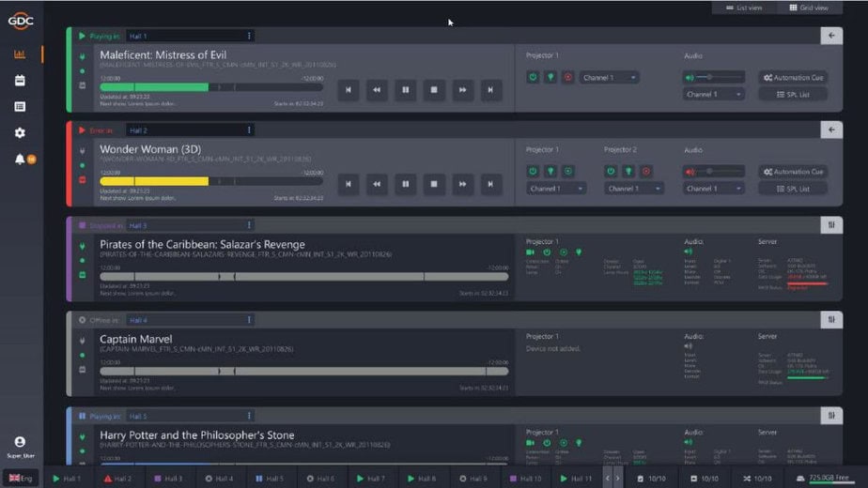Skip to next clip in Hall 1
Viewport: 868px width, 488px height.
click(490, 90)
